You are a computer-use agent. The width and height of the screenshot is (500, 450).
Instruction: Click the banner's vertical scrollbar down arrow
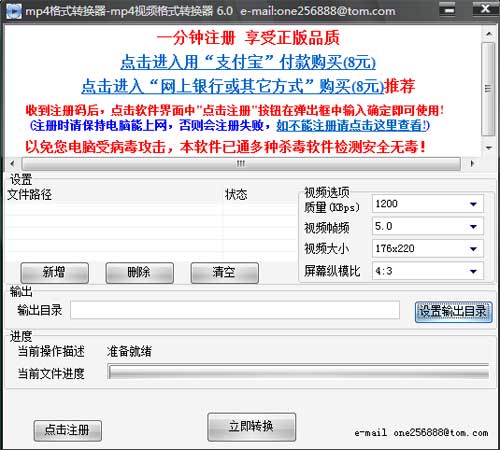pyautogui.click(x=489, y=148)
